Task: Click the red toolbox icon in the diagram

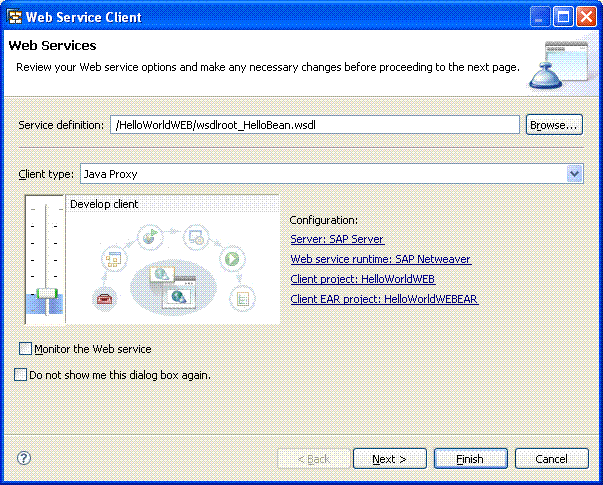Action: (102, 297)
